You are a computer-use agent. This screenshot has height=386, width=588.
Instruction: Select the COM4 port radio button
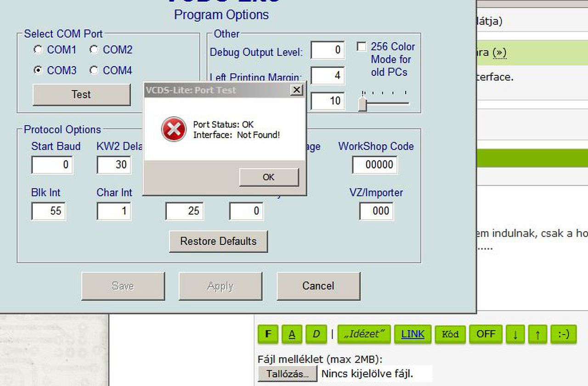tap(94, 70)
